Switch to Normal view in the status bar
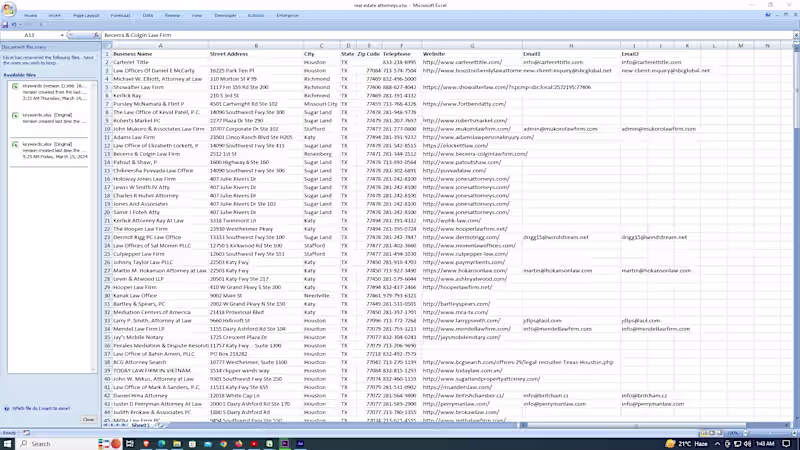 click(x=704, y=433)
